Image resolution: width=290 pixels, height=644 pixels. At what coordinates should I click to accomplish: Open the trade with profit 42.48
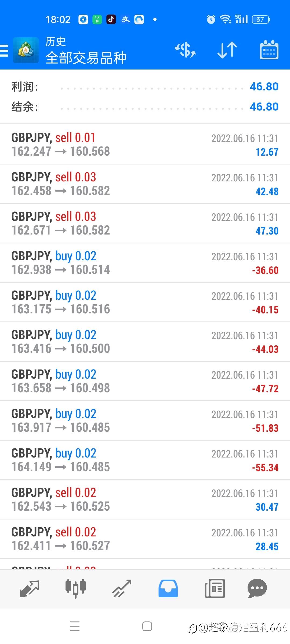tap(145, 184)
